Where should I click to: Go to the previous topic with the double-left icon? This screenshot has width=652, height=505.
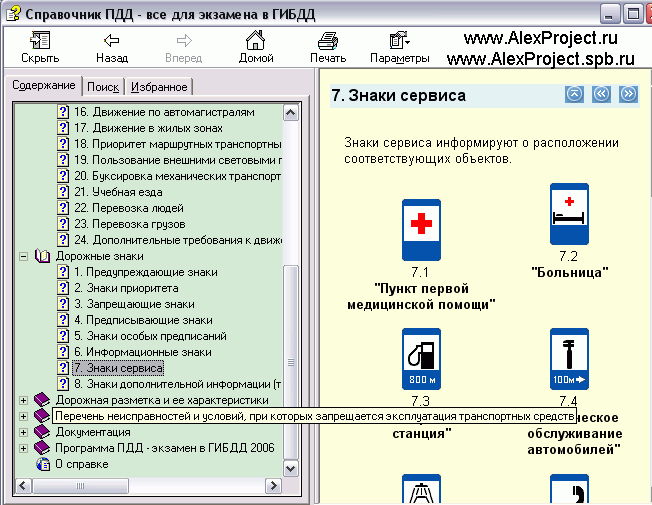click(601, 94)
